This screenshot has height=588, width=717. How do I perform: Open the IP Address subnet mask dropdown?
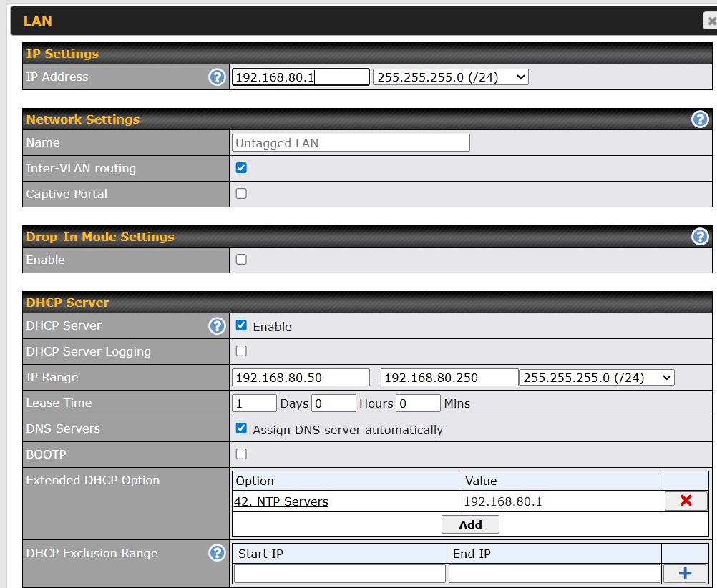(450, 77)
